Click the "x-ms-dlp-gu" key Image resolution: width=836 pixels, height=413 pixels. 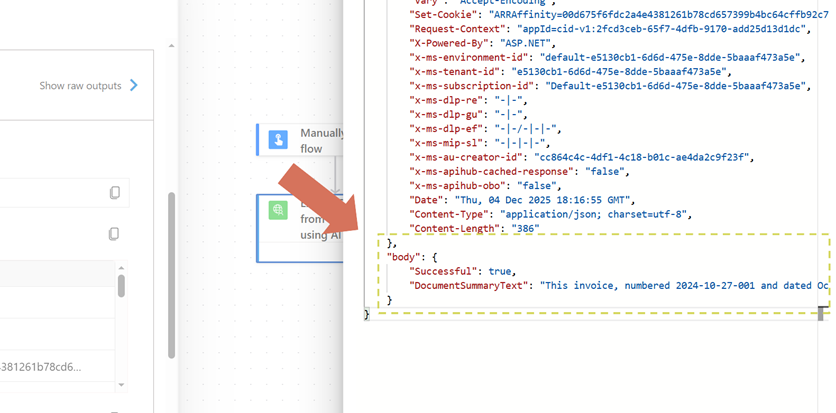tap(447, 115)
